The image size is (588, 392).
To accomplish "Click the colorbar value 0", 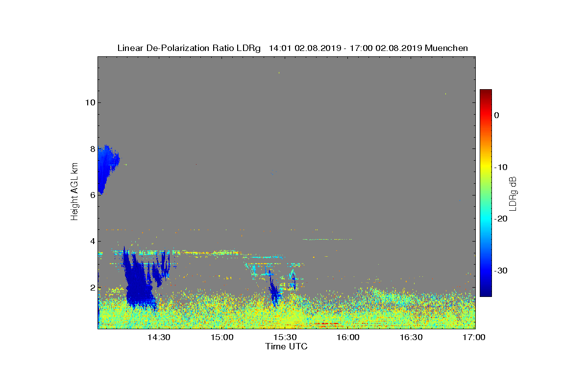I will click(496, 115).
